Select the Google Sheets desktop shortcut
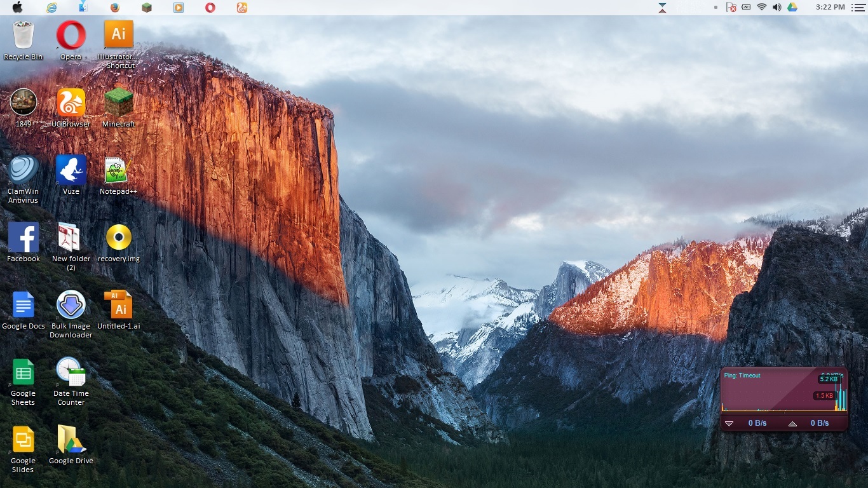 coord(24,382)
